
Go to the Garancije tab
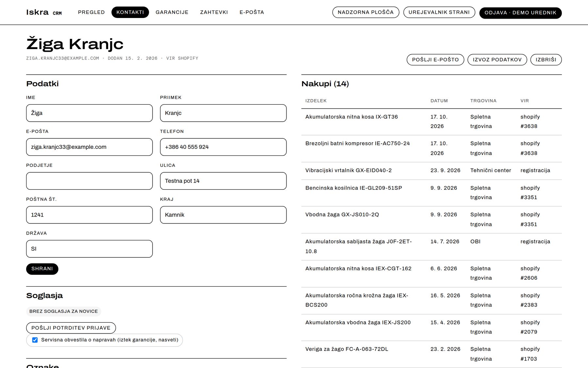coord(172,12)
